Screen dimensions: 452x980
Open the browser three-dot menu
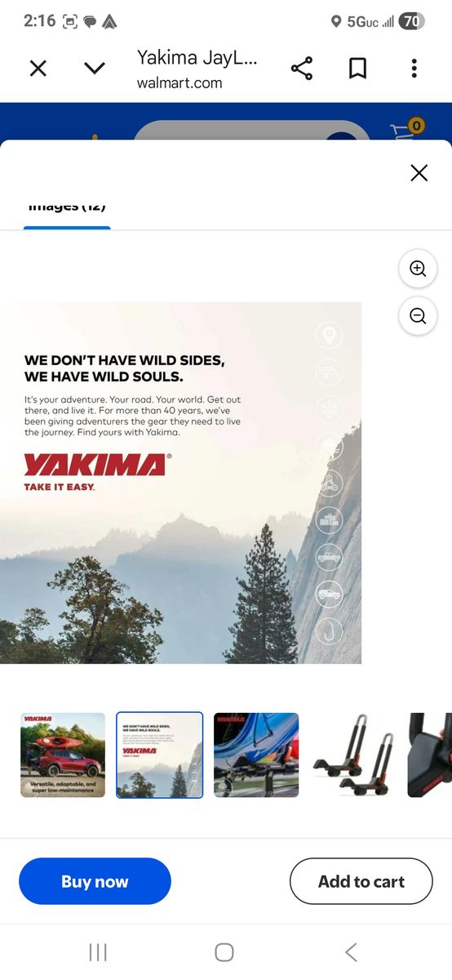pyautogui.click(x=414, y=69)
